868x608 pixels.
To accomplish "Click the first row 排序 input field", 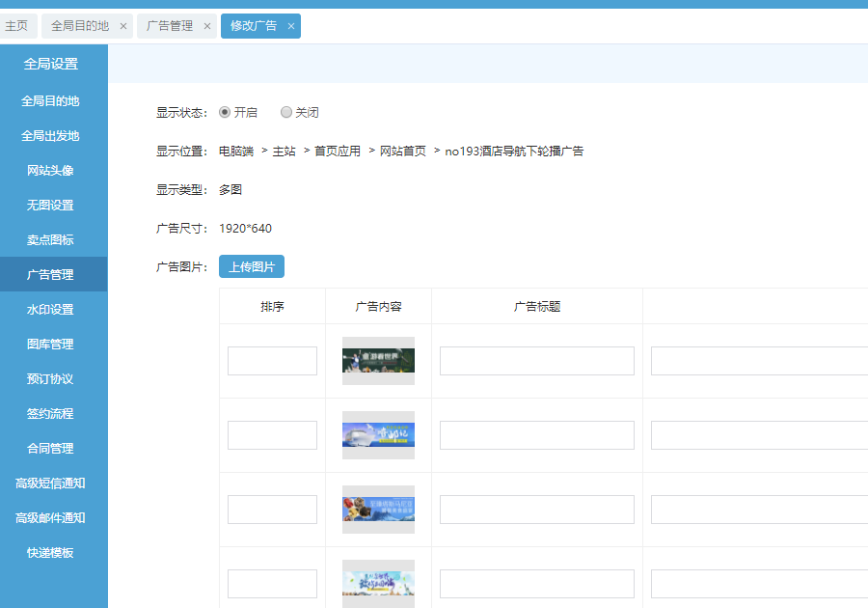I will [x=272, y=361].
